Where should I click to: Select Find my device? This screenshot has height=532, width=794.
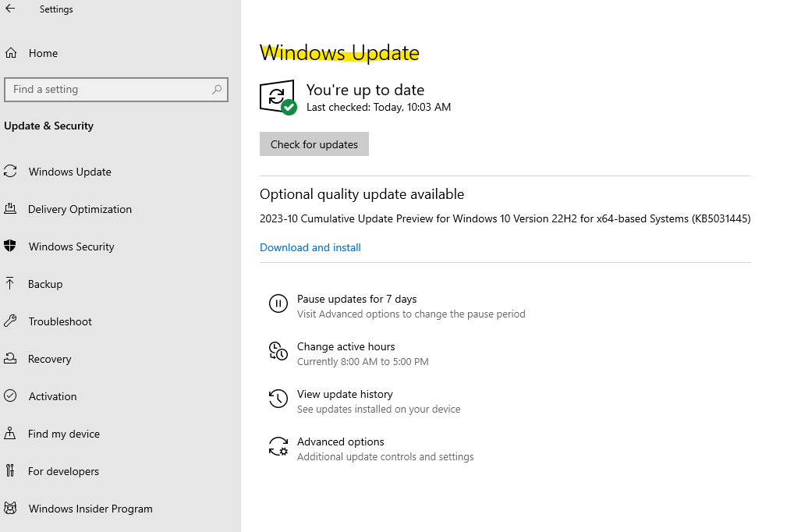click(63, 434)
